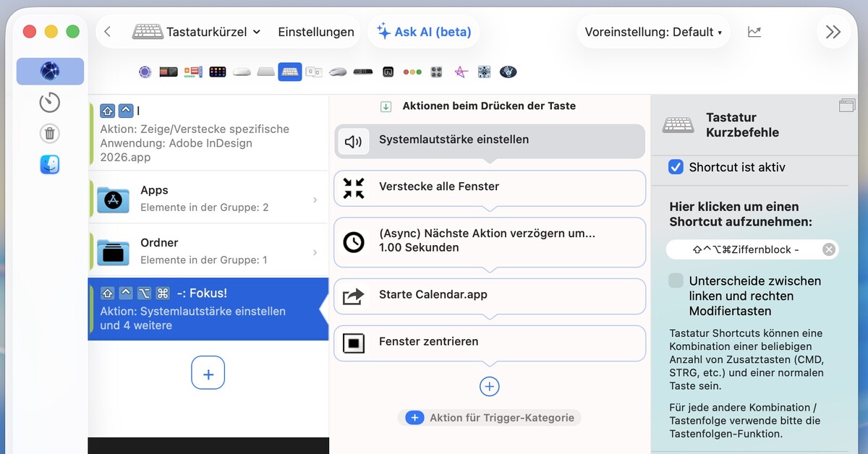Open the Tastaturkürzel dropdown
868x454 pixels.
point(196,32)
